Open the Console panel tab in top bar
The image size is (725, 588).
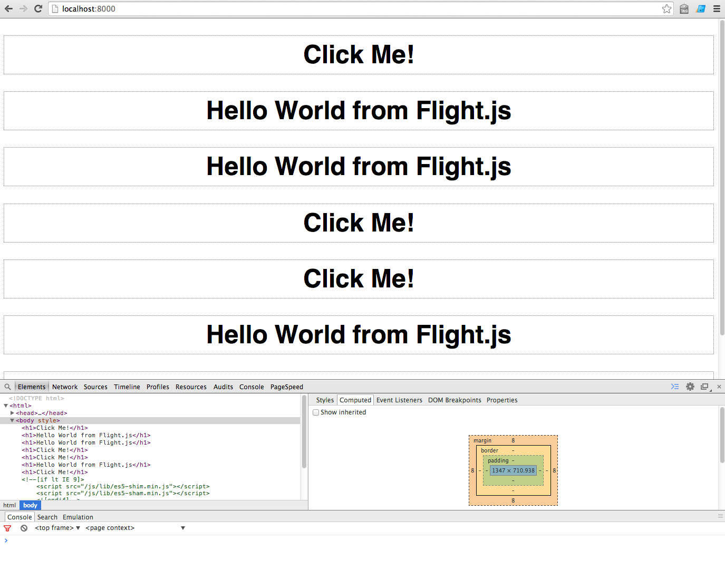tap(252, 387)
